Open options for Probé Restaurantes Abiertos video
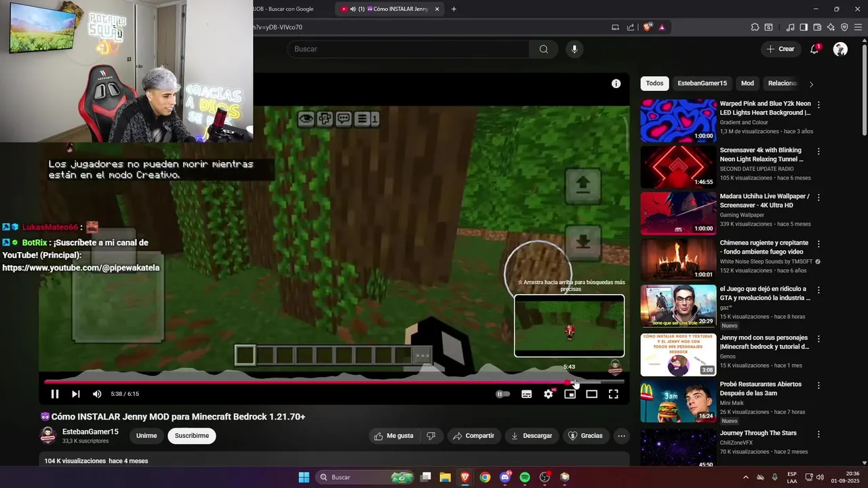 [818, 385]
